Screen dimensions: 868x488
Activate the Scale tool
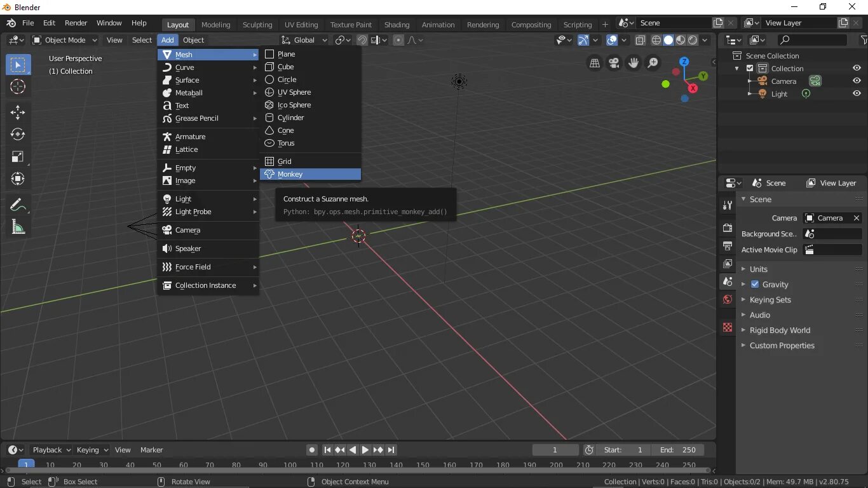coord(18,156)
